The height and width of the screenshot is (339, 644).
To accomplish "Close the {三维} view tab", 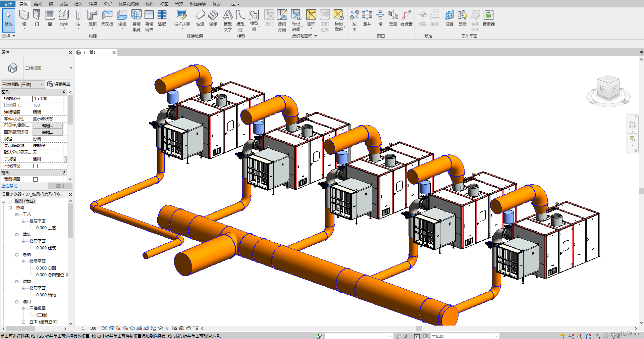I will click(114, 52).
